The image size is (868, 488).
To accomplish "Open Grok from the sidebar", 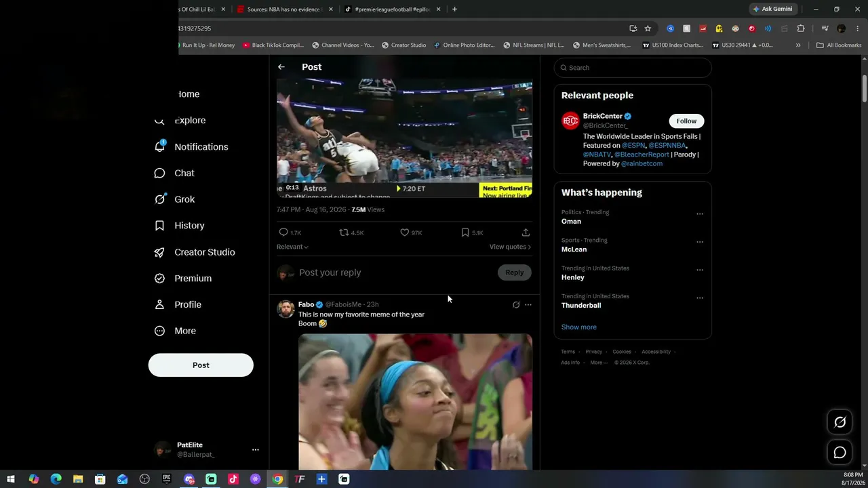I will 174,199.
